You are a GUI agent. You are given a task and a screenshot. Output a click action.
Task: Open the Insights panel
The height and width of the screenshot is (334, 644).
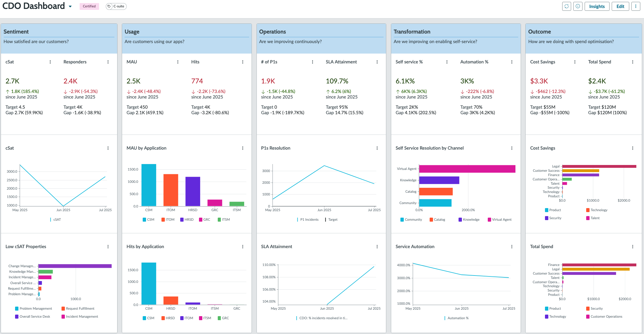pos(597,6)
